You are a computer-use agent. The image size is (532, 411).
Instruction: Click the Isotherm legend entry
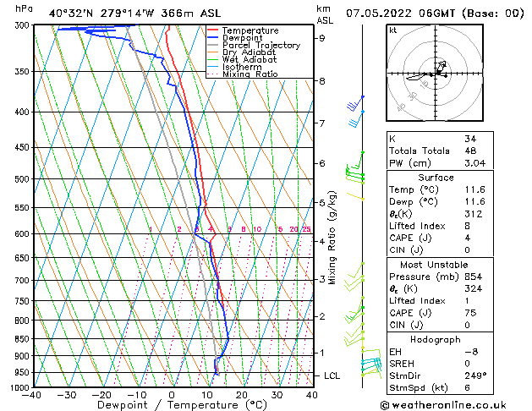pyautogui.click(x=242, y=67)
